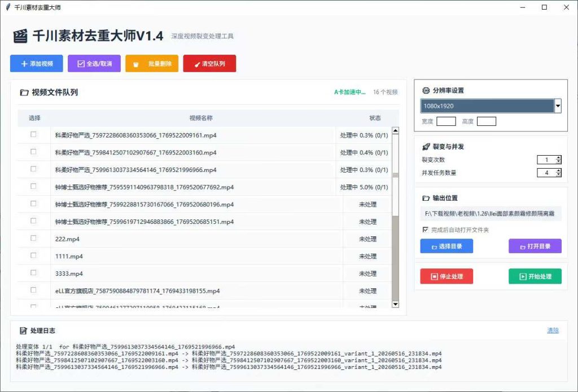Click the 并发任务数量 value field

click(x=546, y=173)
